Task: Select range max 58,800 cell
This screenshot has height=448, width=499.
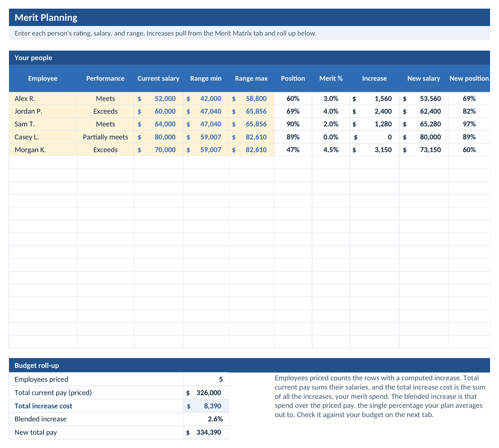Action: tap(251, 99)
